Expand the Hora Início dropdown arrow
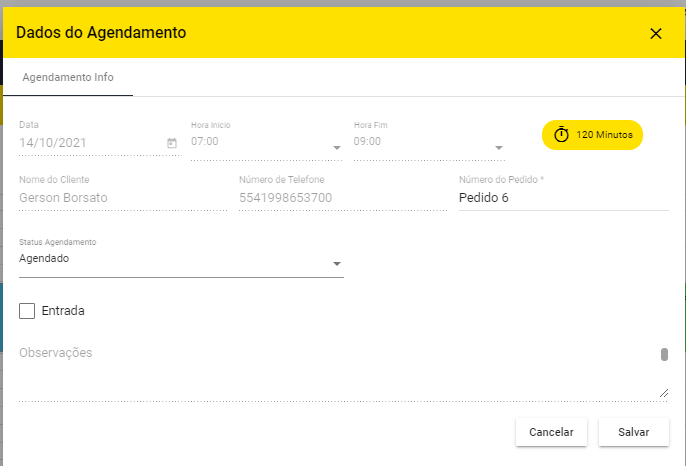 pos(337,148)
